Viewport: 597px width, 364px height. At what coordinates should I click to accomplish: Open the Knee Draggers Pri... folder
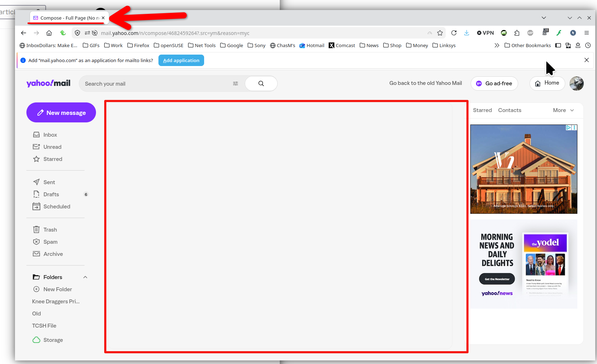[x=56, y=302]
